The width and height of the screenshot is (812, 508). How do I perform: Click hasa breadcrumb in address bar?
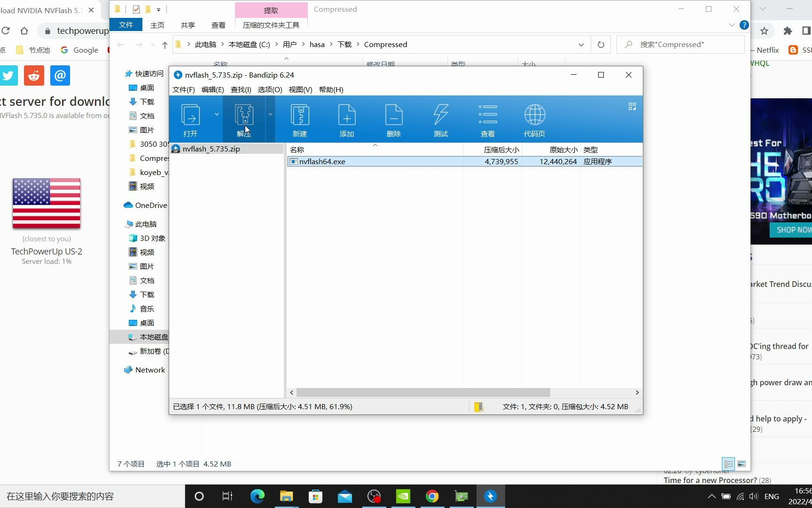click(x=317, y=45)
